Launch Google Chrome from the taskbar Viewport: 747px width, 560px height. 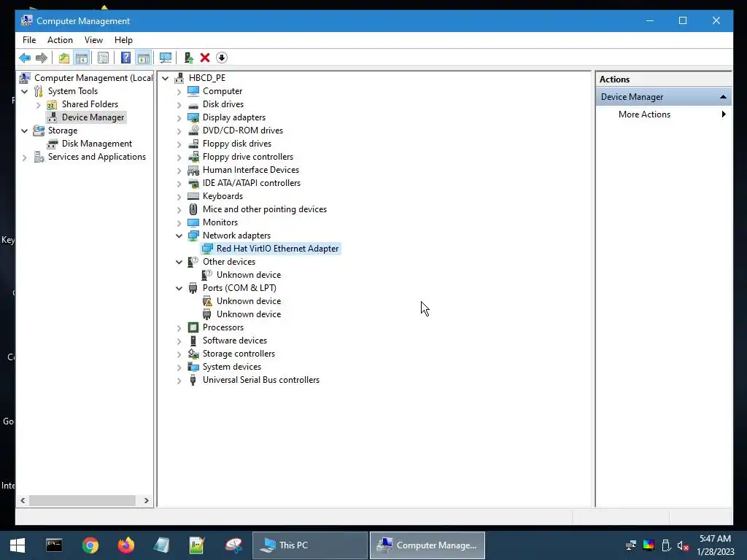[x=90, y=545]
